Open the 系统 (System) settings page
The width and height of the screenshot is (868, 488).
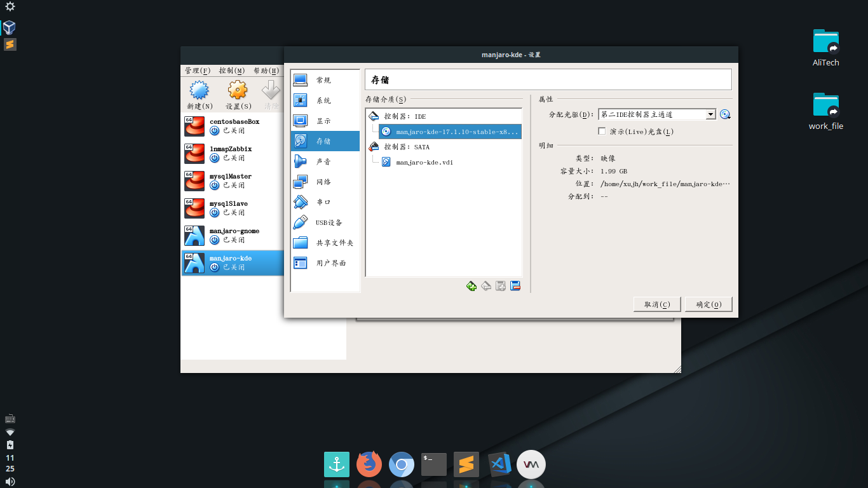(x=325, y=100)
